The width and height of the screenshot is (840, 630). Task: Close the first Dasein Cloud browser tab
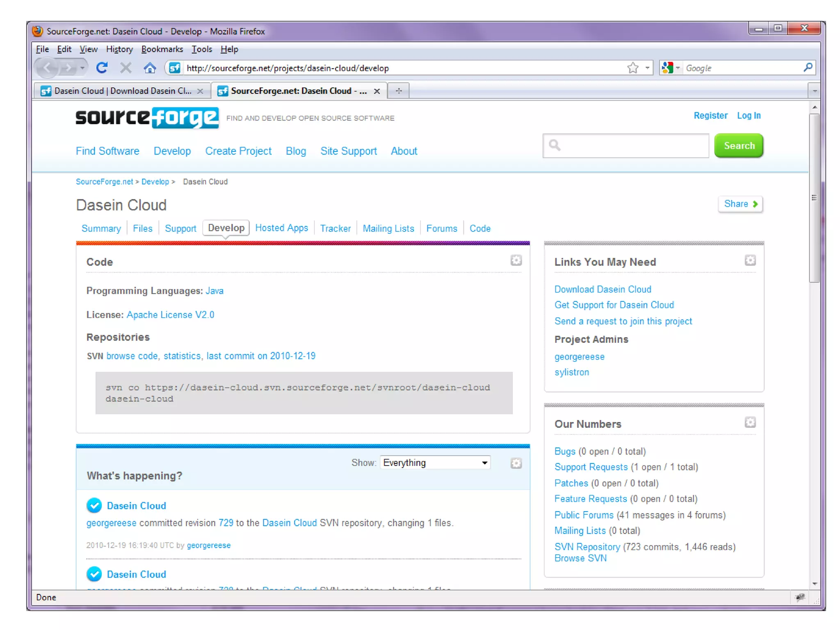(200, 91)
